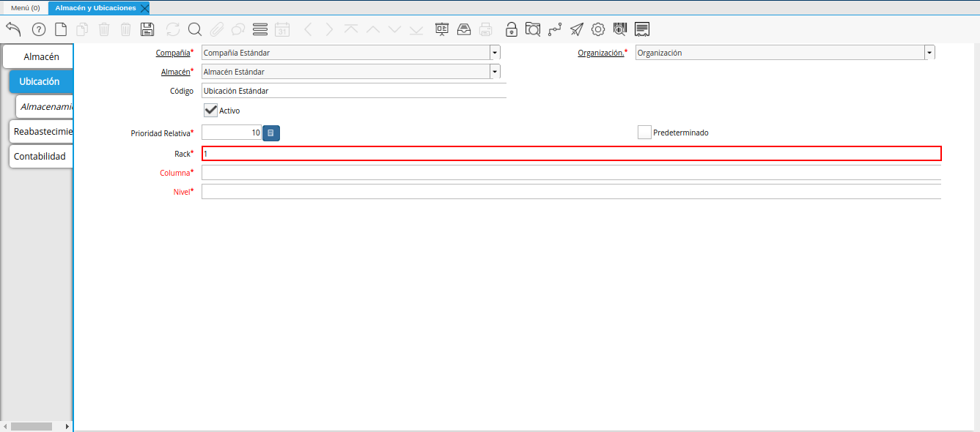Expand the Almacén dropdown arrow
The height and width of the screenshot is (432, 980).
pyautogui.click(x=495, y=72)
